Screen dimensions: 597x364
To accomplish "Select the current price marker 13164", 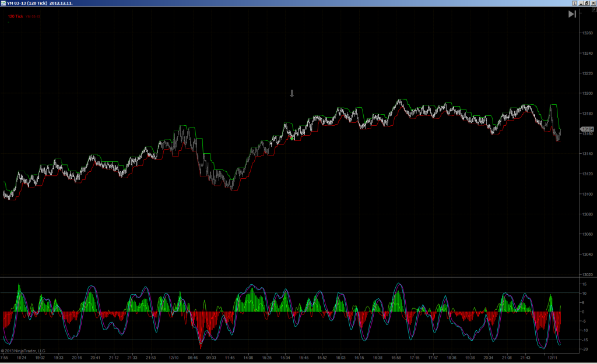I will pyautogui.click(x=587, y=129).
